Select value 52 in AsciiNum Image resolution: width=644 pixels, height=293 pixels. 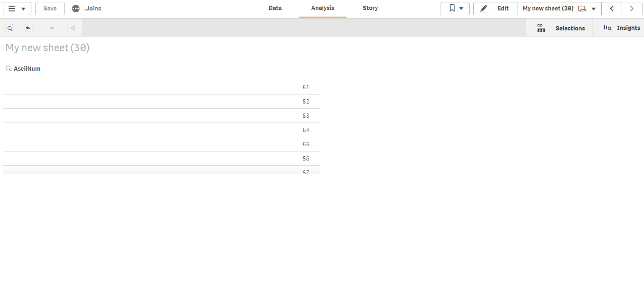pos(162,102)
